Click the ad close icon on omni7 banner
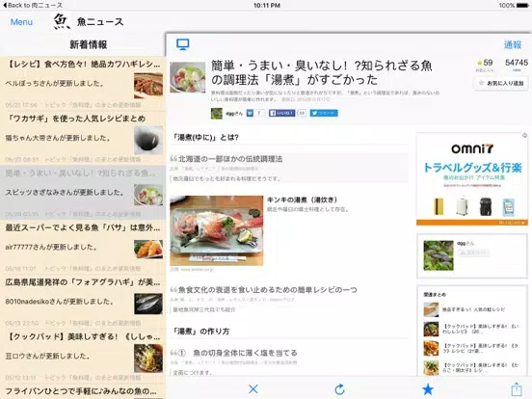 (524, 135)
